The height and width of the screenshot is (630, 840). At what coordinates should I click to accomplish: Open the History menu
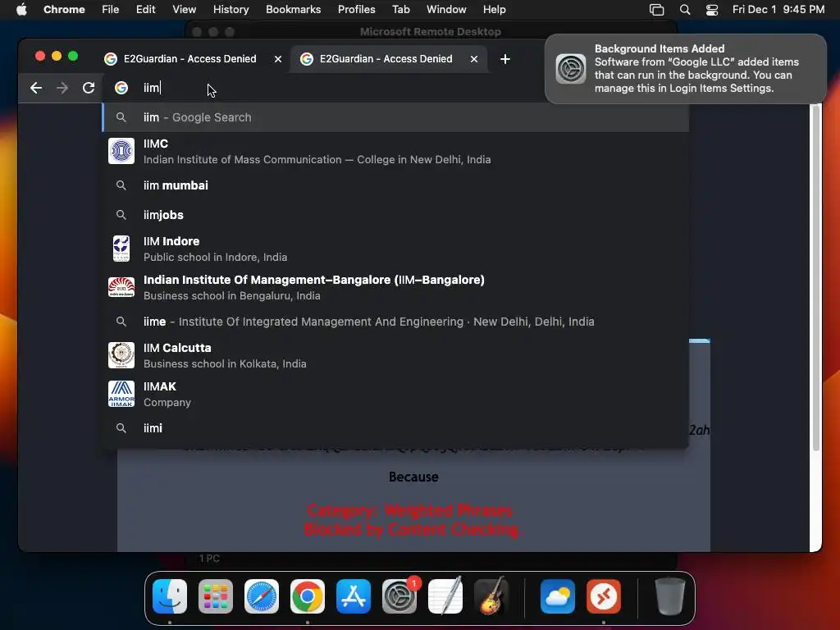pyautogui.click(x=231, y=9)
